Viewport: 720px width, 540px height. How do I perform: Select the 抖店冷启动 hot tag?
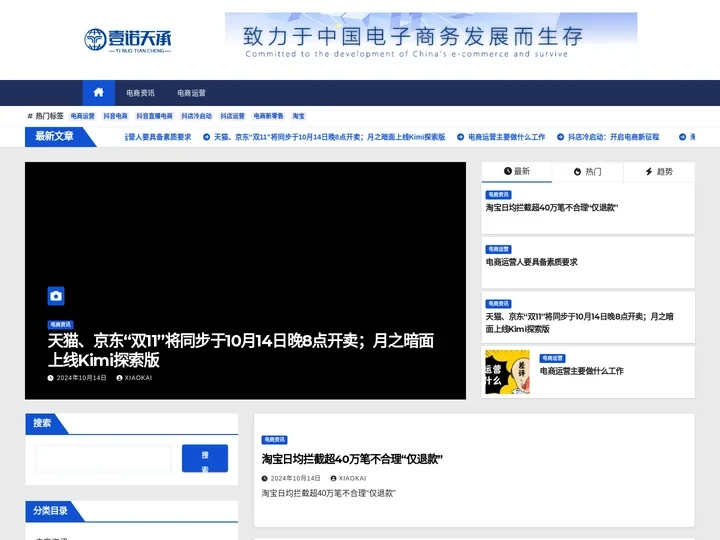point(197,116)
